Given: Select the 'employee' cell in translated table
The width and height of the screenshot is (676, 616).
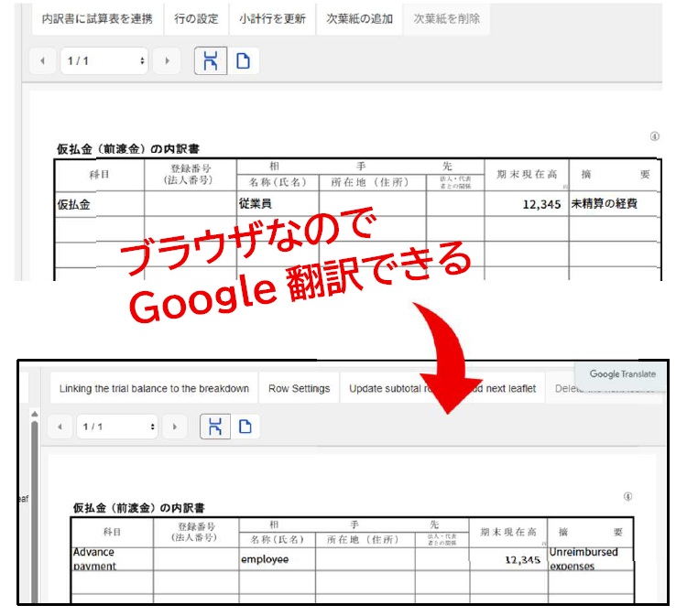Looking at the screenshot, I should click(x=276, y=558).
